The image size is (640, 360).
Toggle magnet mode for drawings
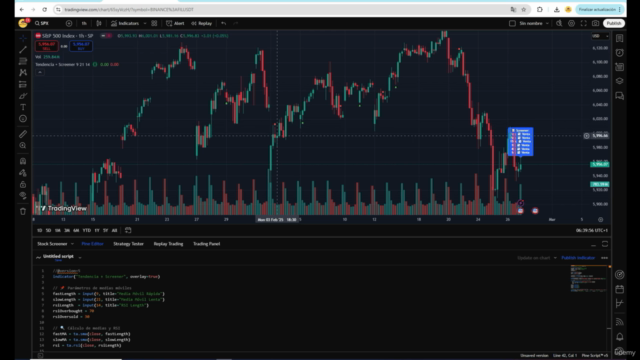point(23,161)
